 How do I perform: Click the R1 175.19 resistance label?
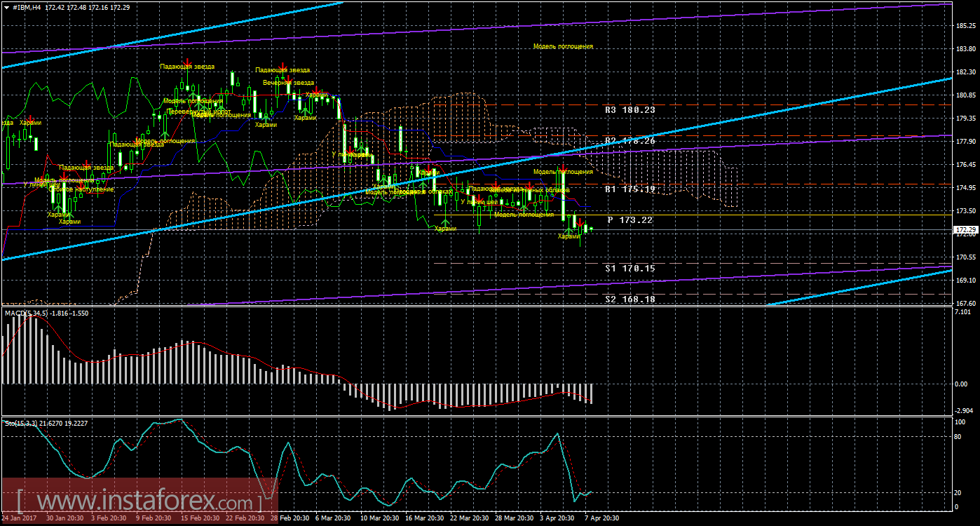[x=630, y=189]
